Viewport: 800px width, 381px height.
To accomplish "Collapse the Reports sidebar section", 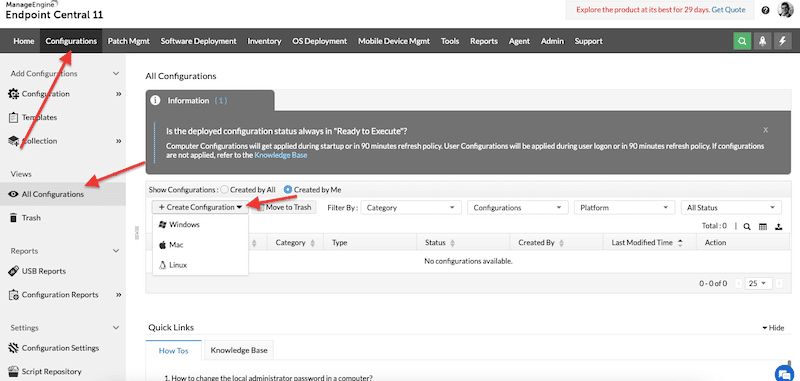I will [116, 251].
